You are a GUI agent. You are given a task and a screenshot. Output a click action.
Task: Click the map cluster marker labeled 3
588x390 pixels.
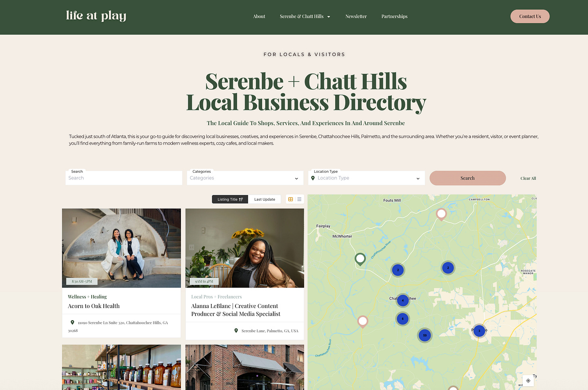479,331
